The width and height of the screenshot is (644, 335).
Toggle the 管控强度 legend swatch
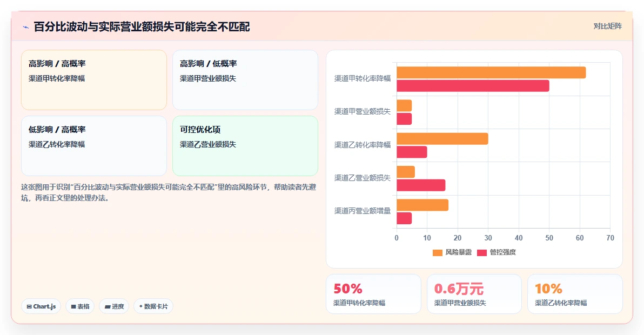pos(482,252)
